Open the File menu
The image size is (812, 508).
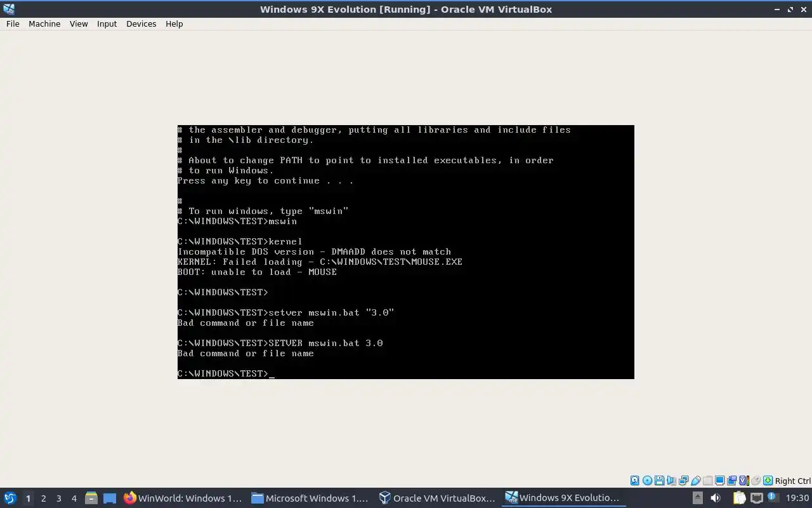point(13,23)
